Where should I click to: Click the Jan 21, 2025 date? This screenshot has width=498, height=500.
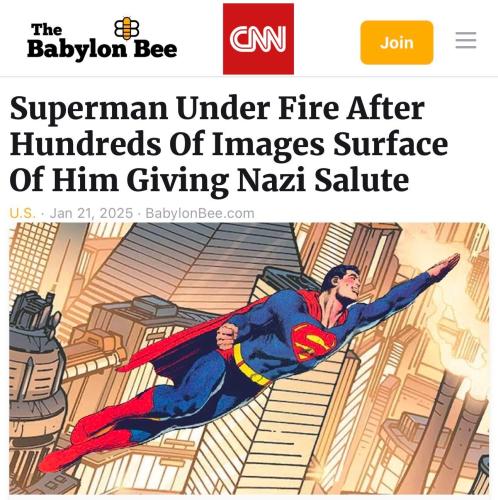91,213
